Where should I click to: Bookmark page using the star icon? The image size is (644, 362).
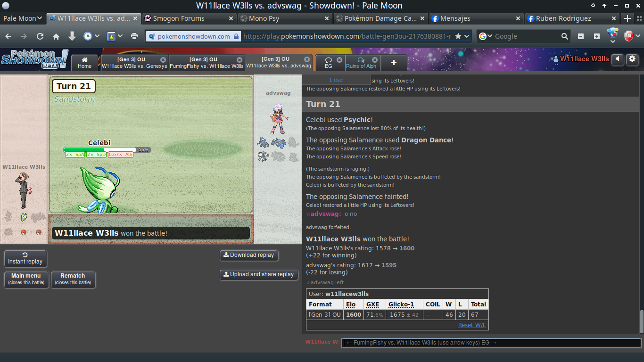click(458, 36)
